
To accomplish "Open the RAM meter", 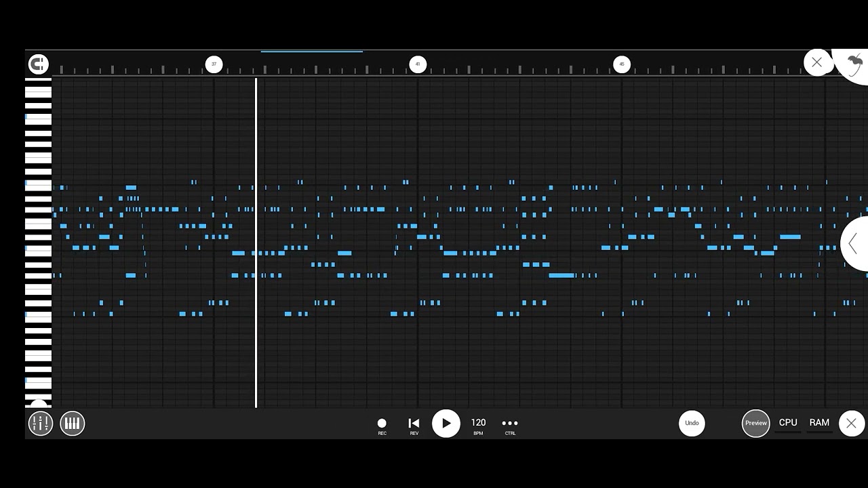I will point(819,424).
